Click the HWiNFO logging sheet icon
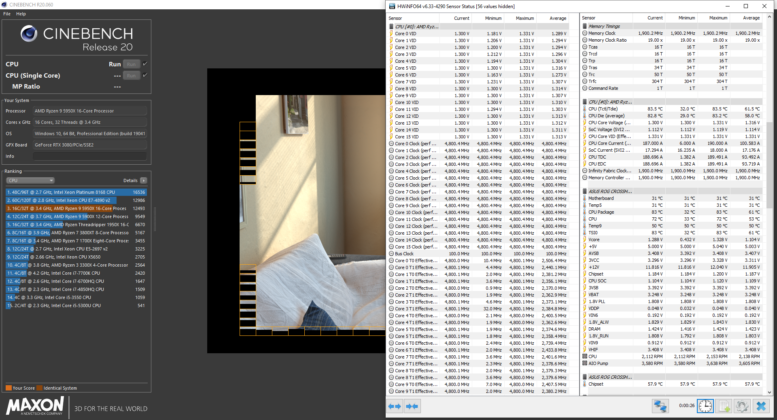Image resolution: width=777 pixels, height=420 pixels. point(724,406)
